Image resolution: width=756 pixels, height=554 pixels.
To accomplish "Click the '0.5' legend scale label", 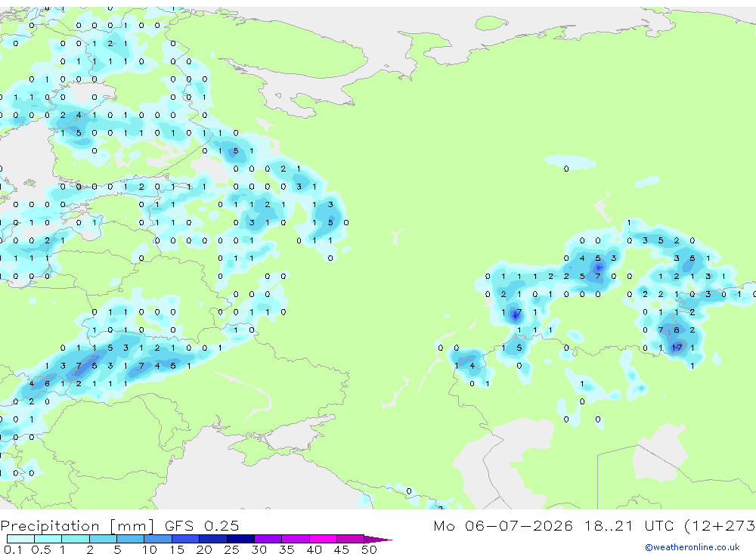I will (x=41, y=549).
